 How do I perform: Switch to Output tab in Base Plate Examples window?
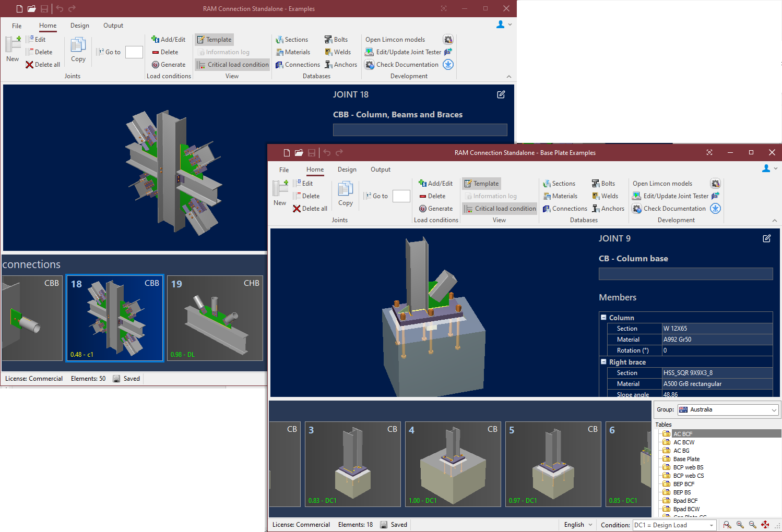381,170
